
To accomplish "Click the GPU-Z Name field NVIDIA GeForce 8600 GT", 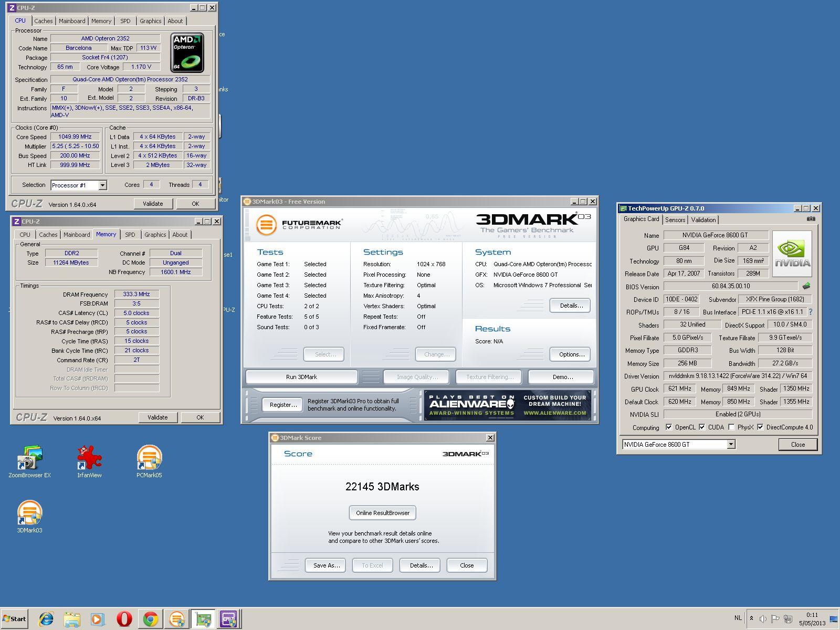I will pyautogui.click(x=716, y=235).
